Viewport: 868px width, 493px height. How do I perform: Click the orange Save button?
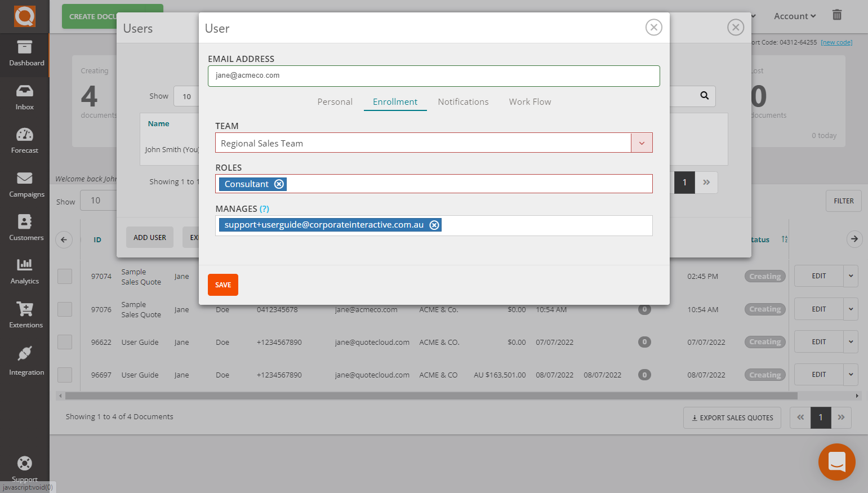223,285
